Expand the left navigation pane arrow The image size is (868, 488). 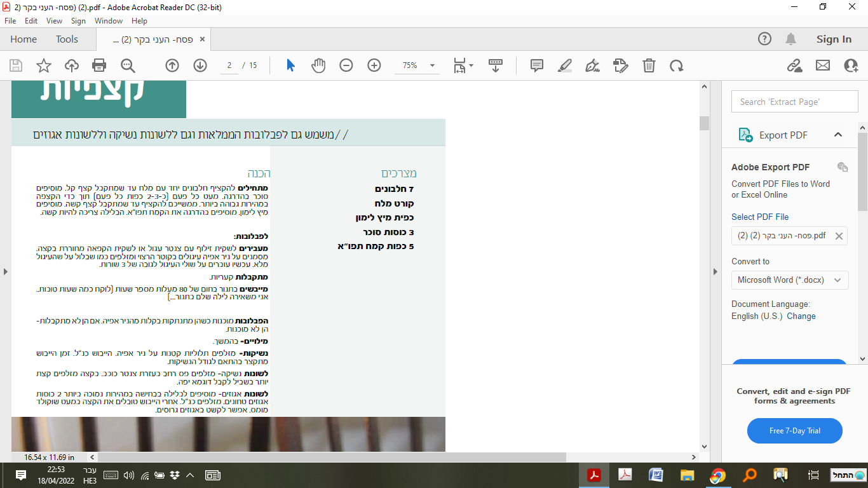pyautogui.click(x=6, y=272)
